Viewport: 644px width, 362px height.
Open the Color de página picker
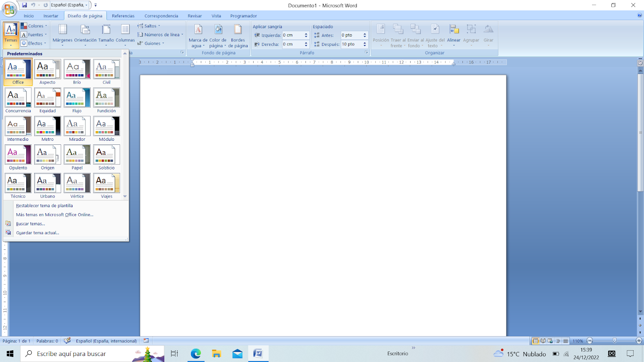pyautogui.click(x=218, y=36)
